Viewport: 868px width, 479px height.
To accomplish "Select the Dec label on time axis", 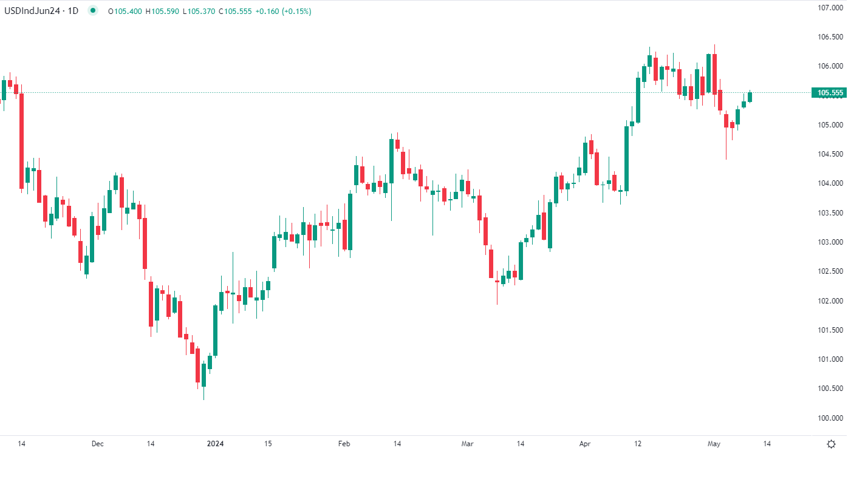I will click(97, 444).
